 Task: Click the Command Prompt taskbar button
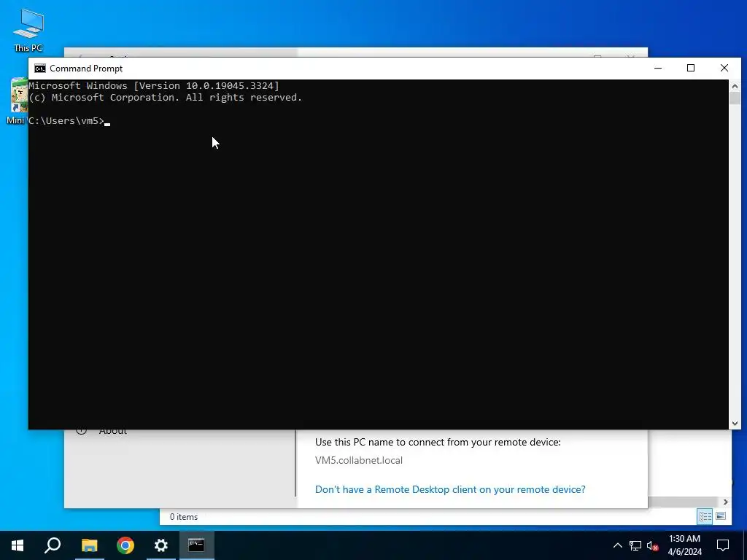click(x=196, y=545)
